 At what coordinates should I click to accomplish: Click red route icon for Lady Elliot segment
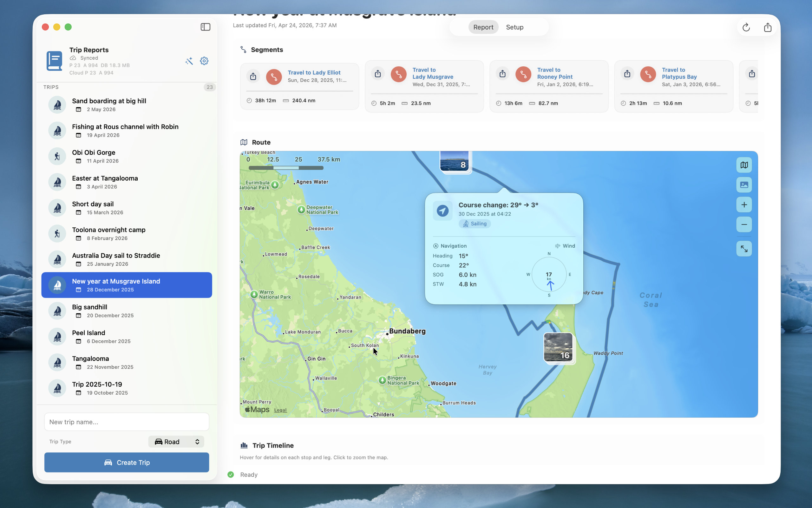click(x=274, y=77)
